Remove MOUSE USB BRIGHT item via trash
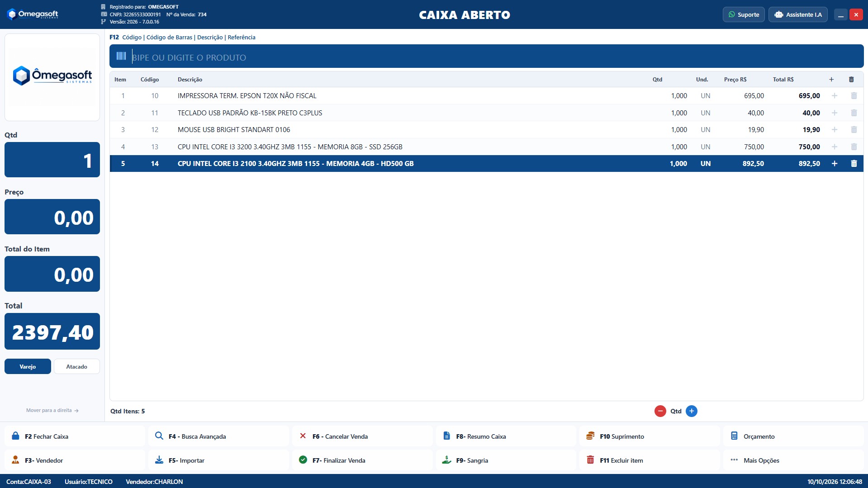The width and height of the screenshot is (868, 488). pyautogui.click(x=854, y=130)
